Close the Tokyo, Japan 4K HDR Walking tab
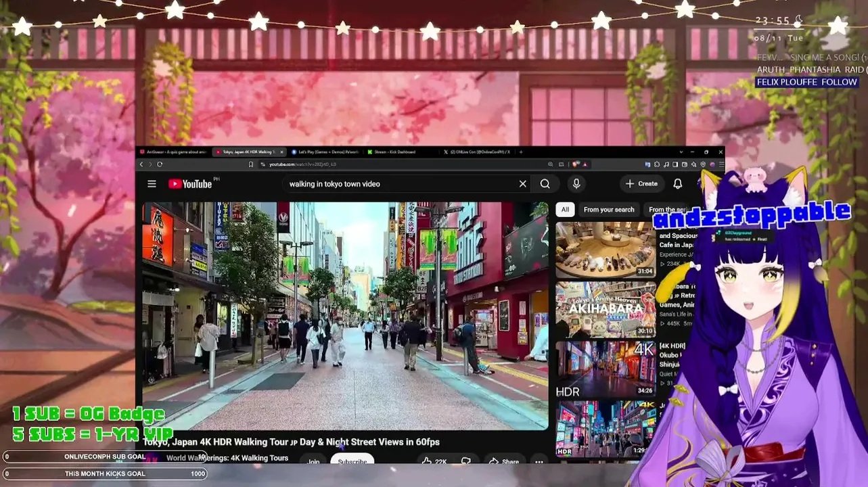Screen dimensions: 868x487 point(281,152)
